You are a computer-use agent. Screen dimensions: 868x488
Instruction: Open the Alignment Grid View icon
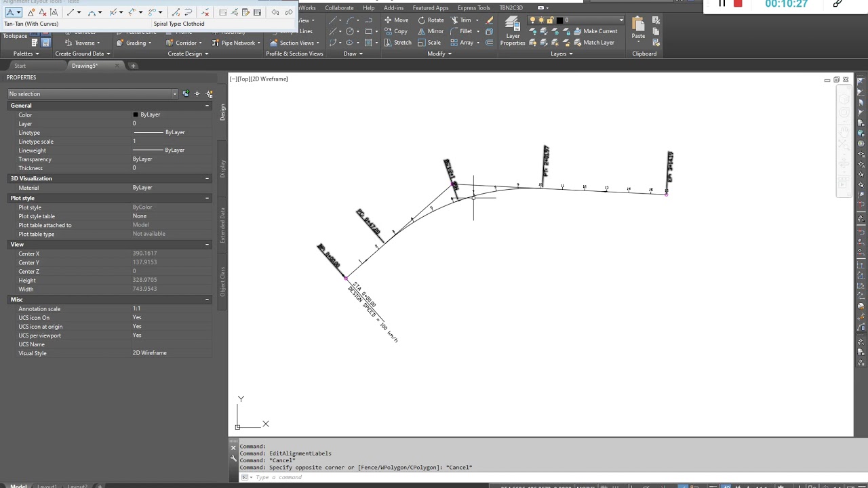point(257,12)
